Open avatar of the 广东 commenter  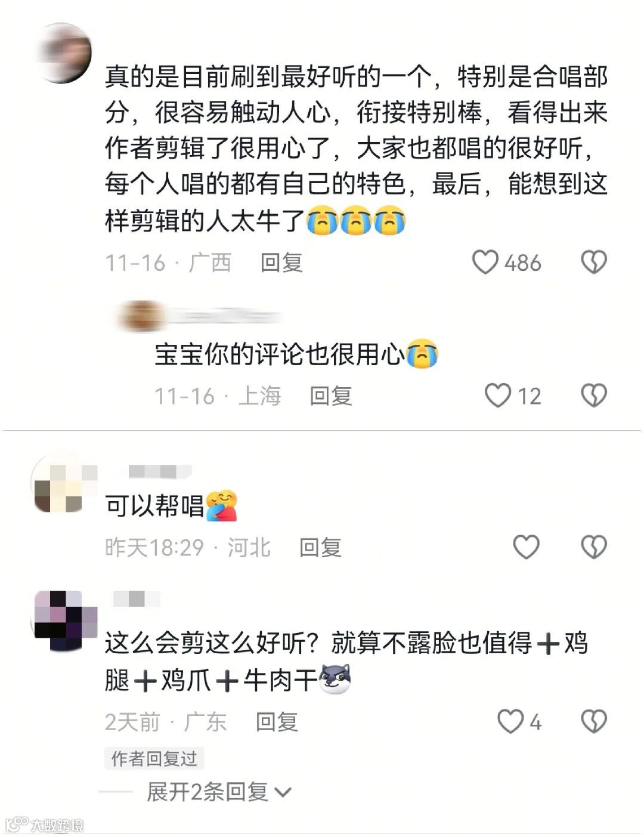(64, 622)
